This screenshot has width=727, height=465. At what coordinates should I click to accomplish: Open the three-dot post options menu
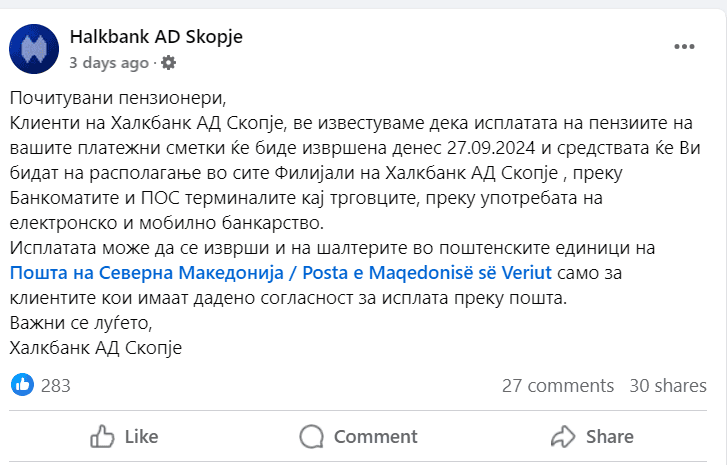click(x=684, y=47)
